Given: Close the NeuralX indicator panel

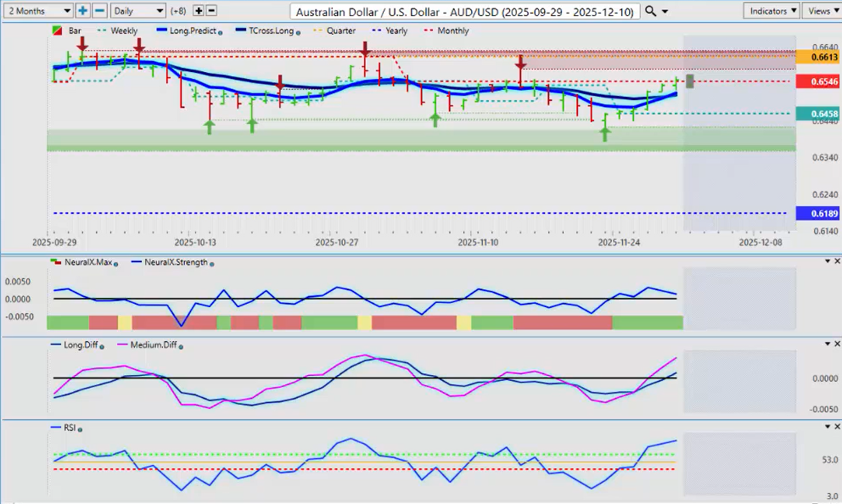Looking at the screenshot, I should (x=837, y=261).
